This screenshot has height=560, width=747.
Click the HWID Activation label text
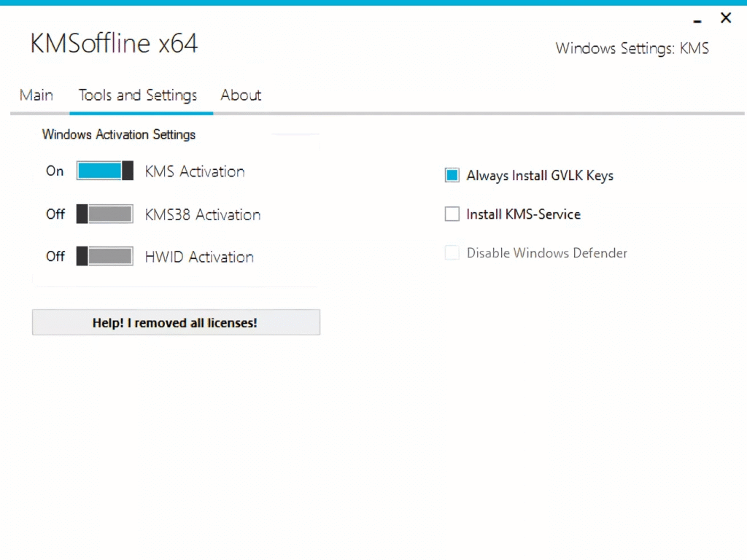coord(199,256)
